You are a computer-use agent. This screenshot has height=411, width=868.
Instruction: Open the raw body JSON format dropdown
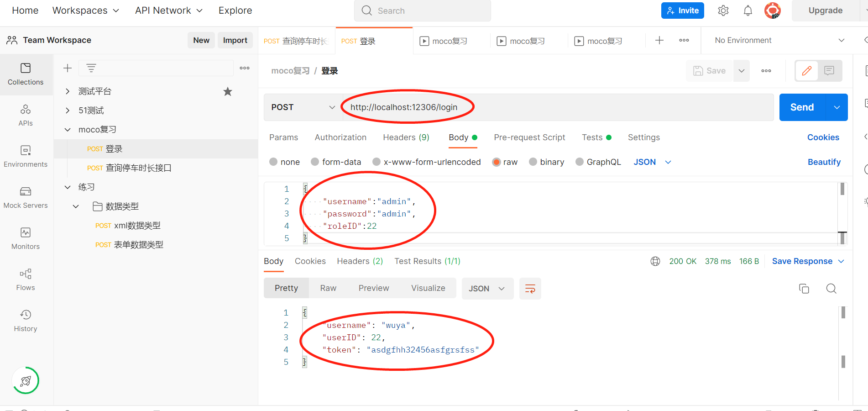tap(652, 162)
